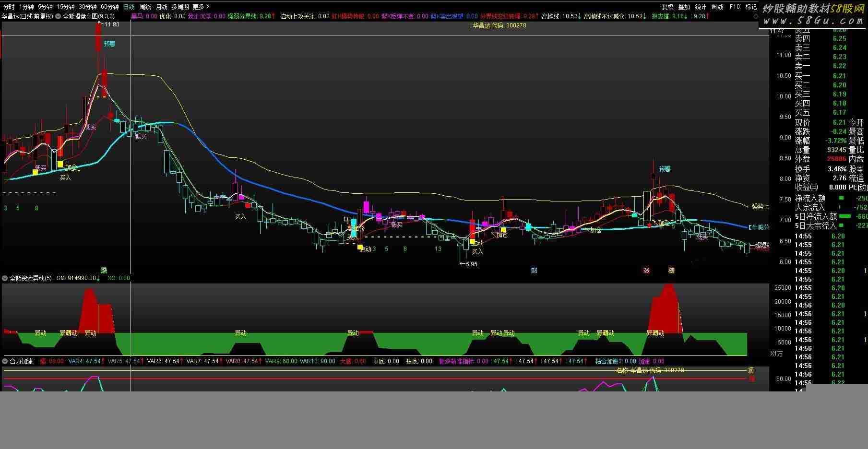The width and height of the screenshot is (868, 449).
Task: Click the 5日净流入额 row
Action: pyautogui.click(x=831, y=216)
